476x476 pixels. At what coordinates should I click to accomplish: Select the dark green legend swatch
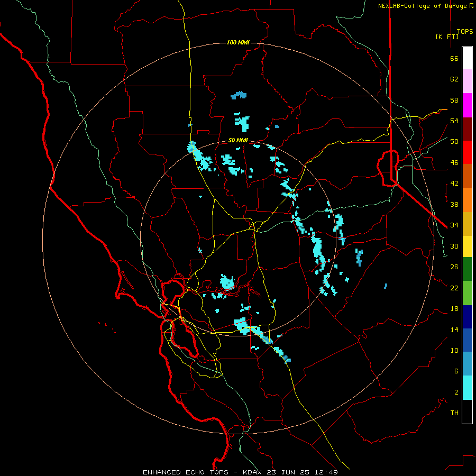point(467,269)
